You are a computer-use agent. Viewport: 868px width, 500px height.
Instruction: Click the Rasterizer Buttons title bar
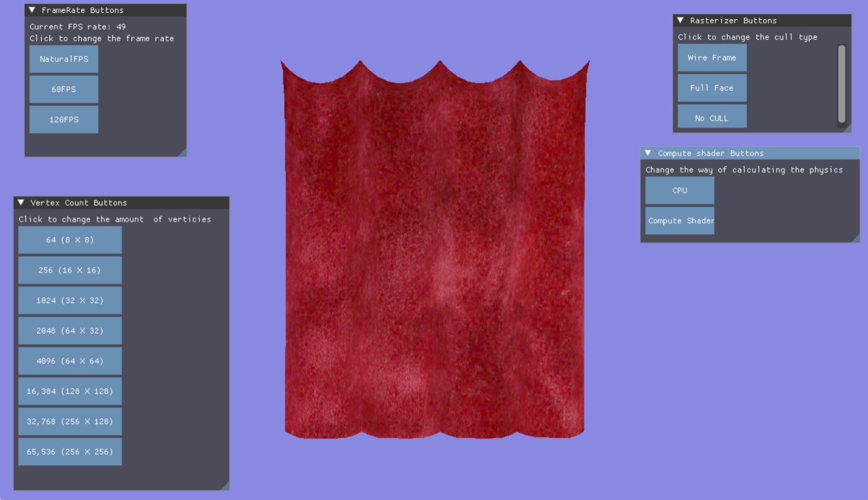coord(762,21)
